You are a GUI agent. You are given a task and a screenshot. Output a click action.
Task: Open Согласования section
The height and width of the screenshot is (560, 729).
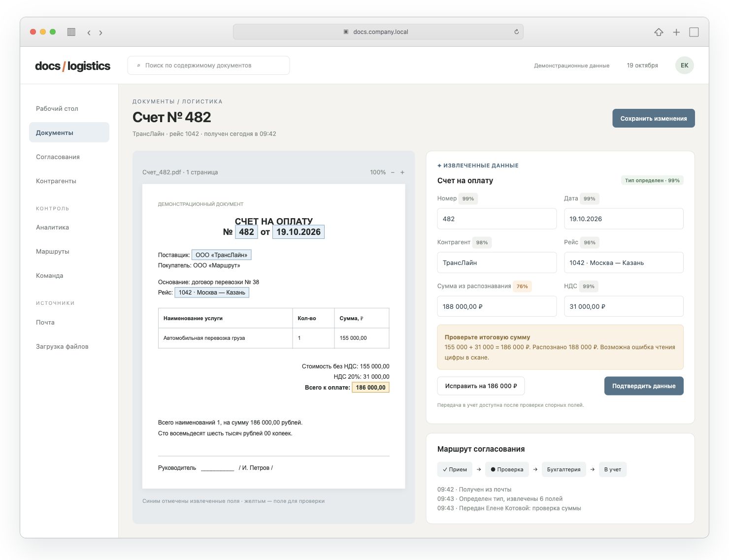[69, 157]
